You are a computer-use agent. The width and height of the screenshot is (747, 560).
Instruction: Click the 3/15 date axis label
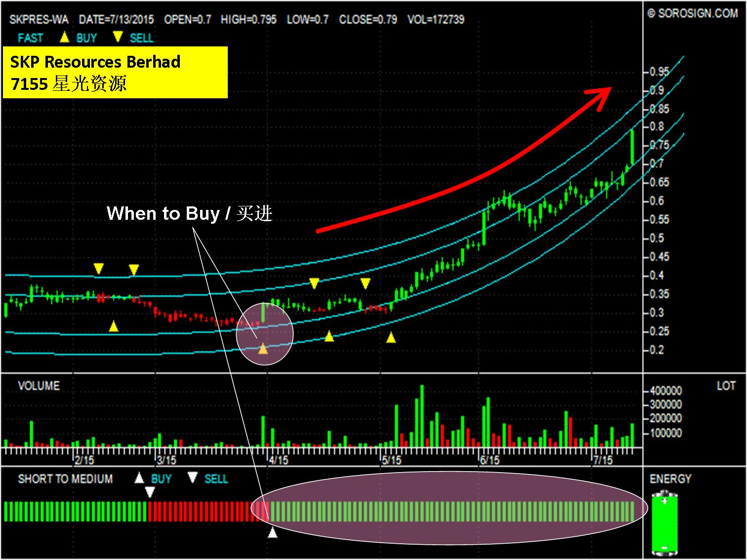166,460
